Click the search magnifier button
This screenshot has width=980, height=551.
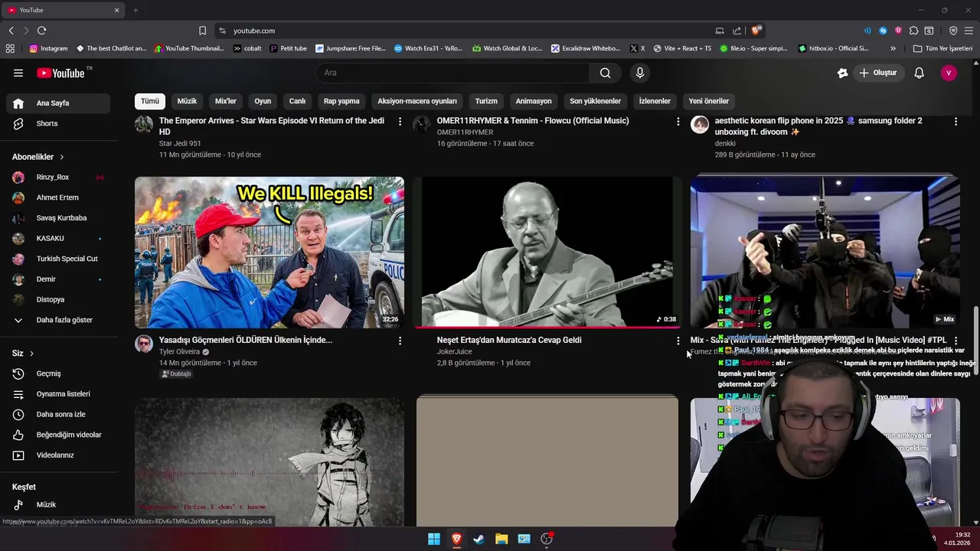click(605, 73)
